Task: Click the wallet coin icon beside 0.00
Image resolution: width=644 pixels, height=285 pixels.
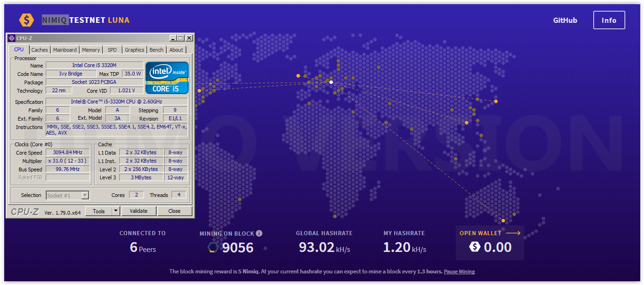Action: point(475,247)
